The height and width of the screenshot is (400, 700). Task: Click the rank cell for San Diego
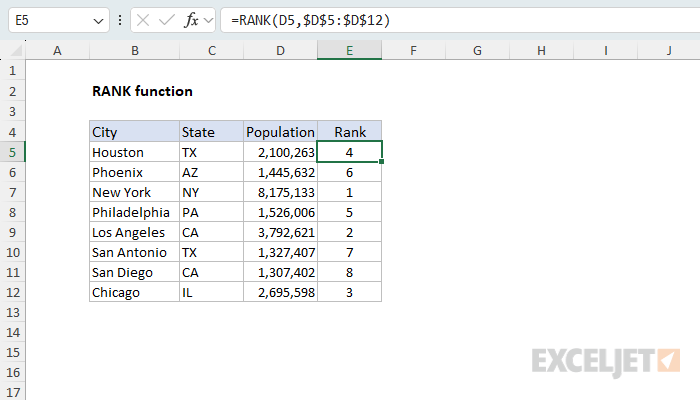point(350,272)
